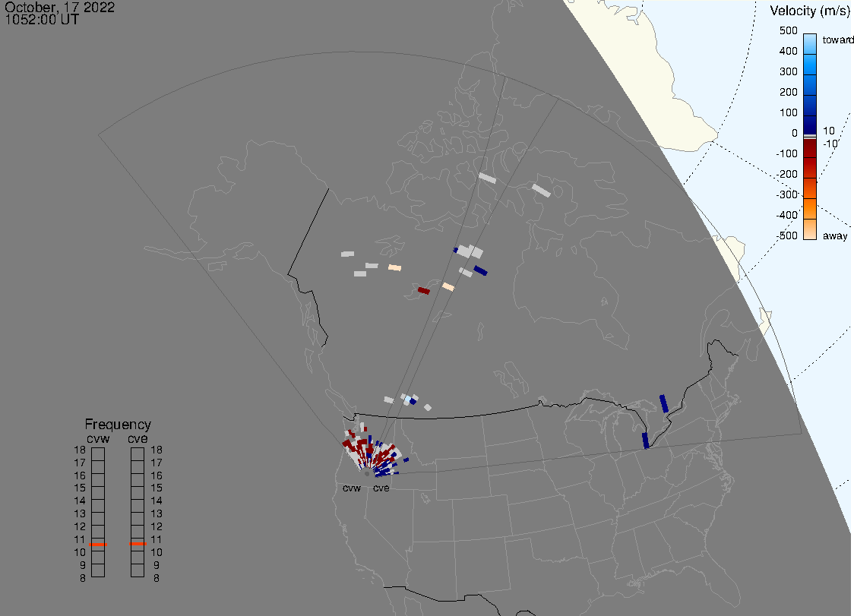Pick the dark navy segment of velocity color bar
Viewport: 854px width, 616px height.
[810, 124]
